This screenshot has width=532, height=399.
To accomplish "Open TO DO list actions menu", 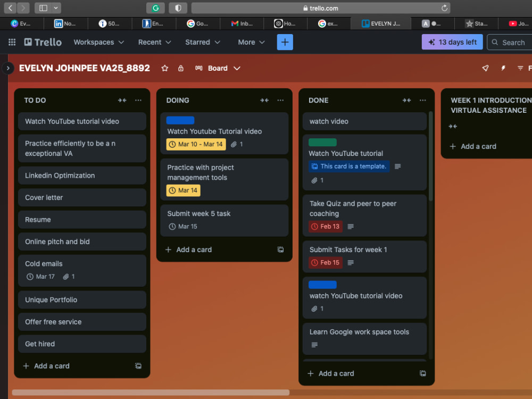I will click(x=138, y=100).
